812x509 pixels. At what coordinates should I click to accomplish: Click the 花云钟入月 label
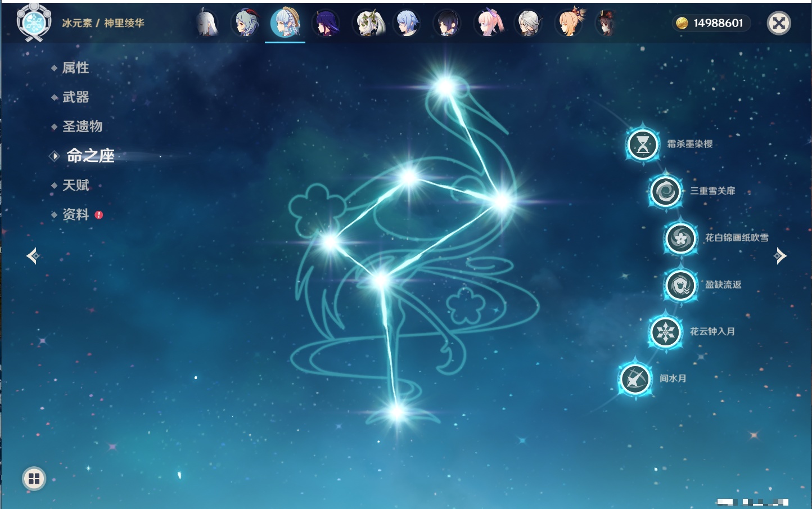(x=712, y=331)
